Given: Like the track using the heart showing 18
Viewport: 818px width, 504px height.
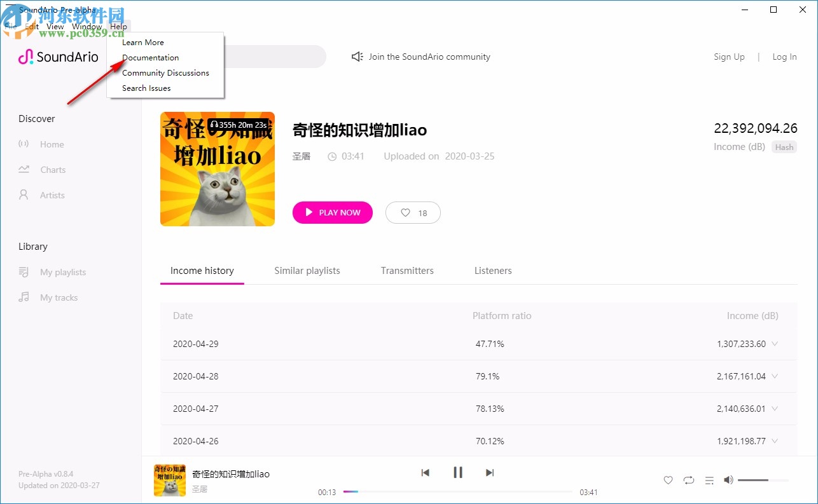Looking at the screenshot, I should (x=412, y=212).
